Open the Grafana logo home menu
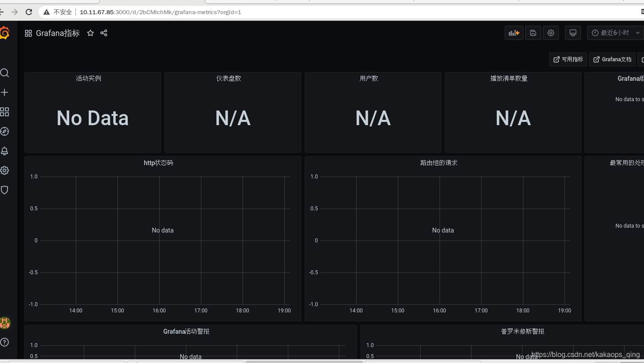 click(4, 33)
